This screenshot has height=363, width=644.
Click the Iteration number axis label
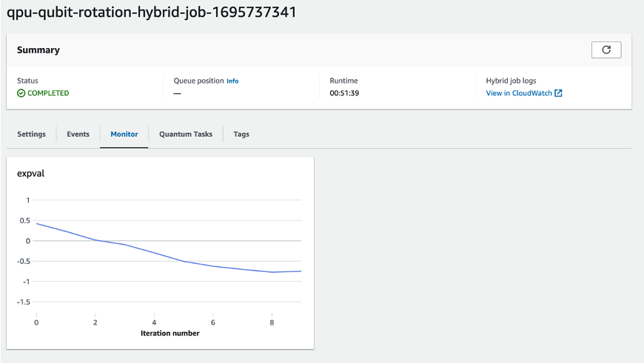[170, 333]
